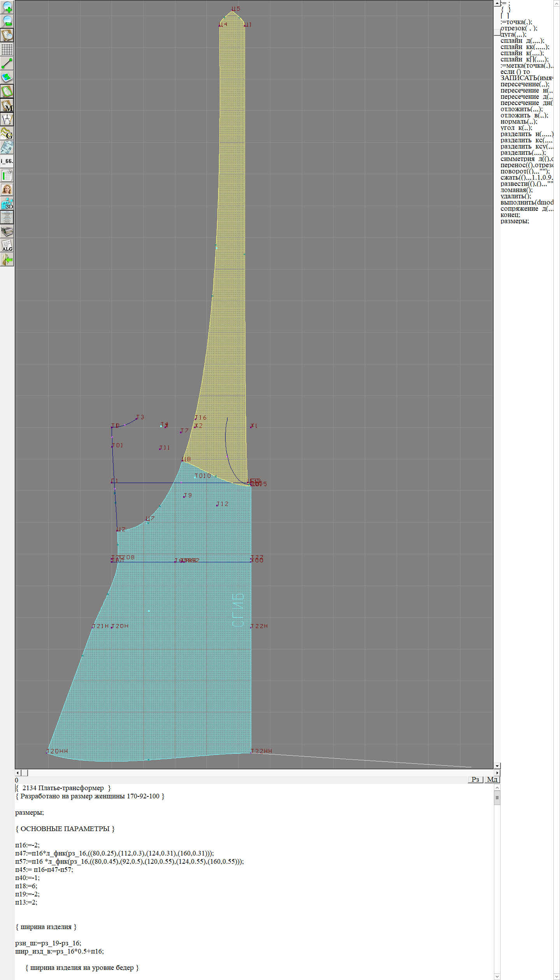Click the stacked books library icon
This screenshot has width=560, height=980.
click(7, 231)
